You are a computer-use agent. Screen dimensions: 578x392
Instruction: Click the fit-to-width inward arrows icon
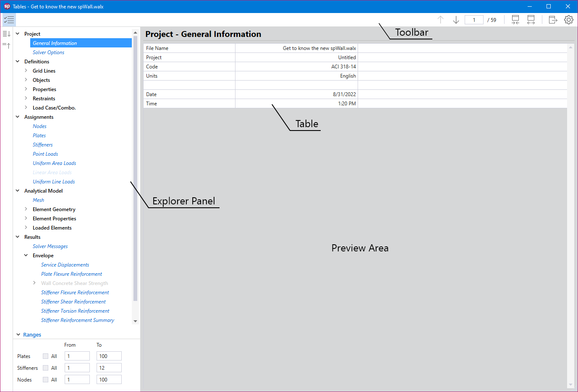click(515, 20)
